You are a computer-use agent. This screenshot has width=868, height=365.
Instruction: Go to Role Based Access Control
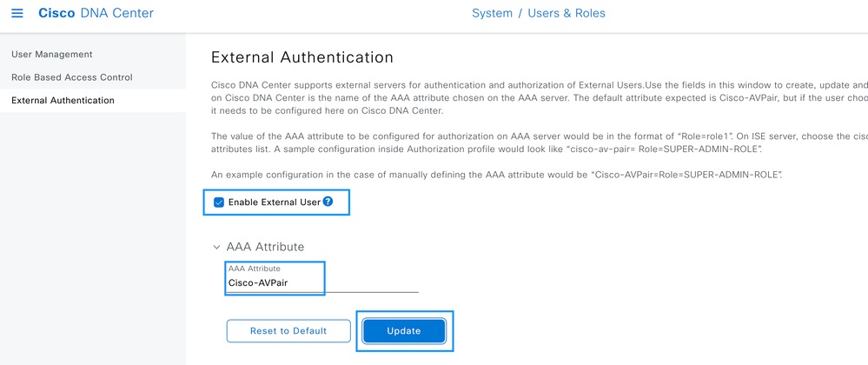(72, 77)
